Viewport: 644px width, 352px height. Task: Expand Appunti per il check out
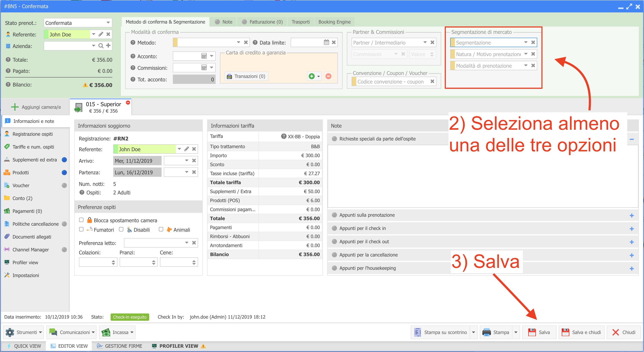click(632, 242)
